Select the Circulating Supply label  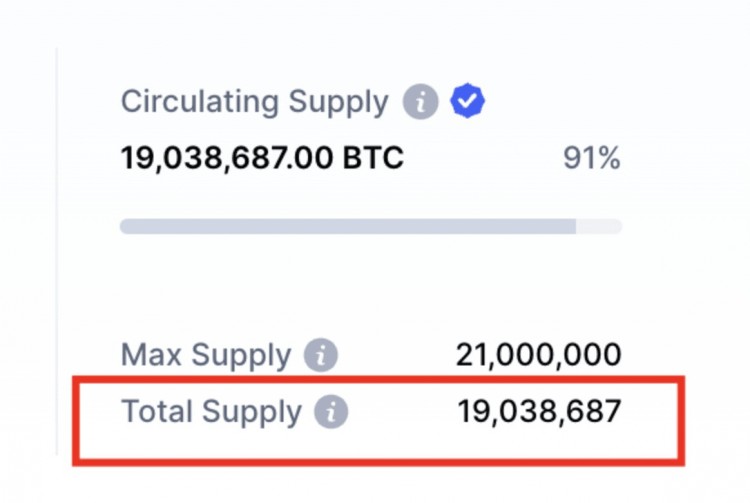[254, 102]
